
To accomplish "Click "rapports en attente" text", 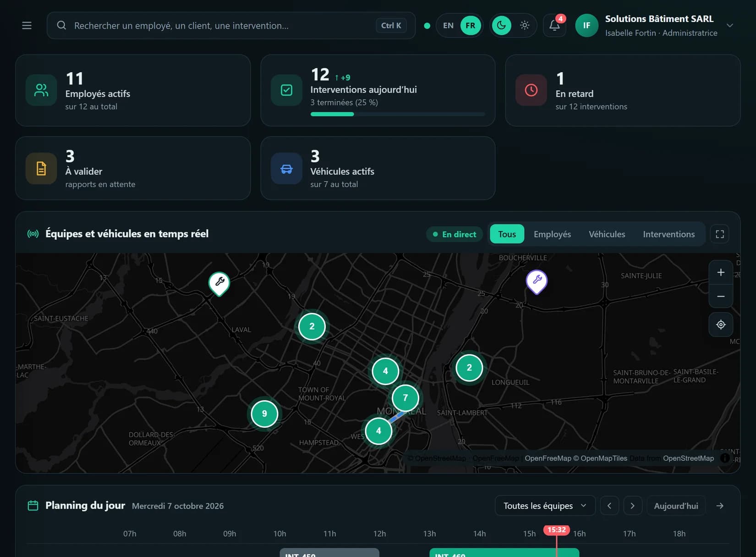I will pos(100,184).
